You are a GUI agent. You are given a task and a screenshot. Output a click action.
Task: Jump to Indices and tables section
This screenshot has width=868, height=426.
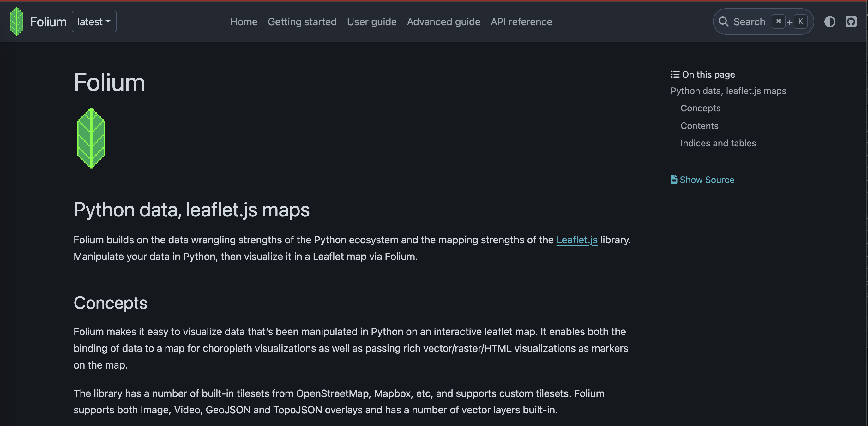point(718,143)
